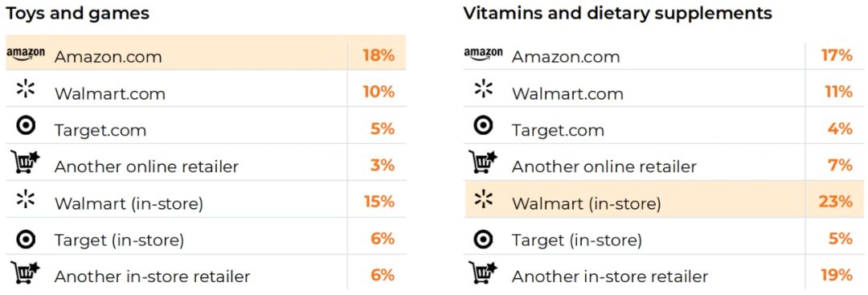
Task: Click the Walmart spark icon beside Walmart.com in Toys
Action: [26, 88]
